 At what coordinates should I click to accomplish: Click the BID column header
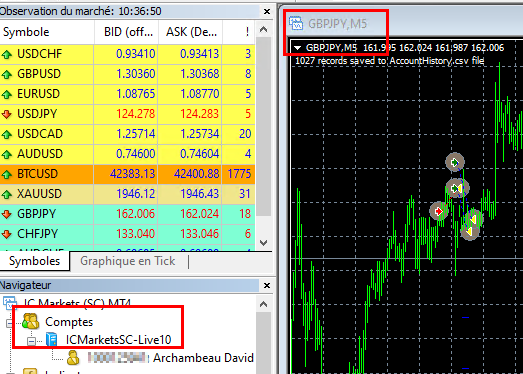(x=126, y=32)
